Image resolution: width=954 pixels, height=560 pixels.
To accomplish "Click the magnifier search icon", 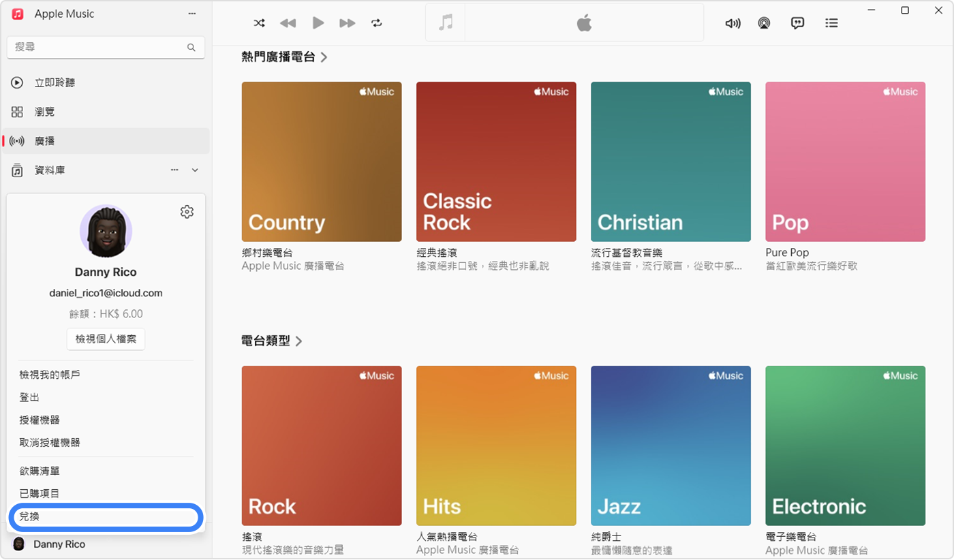I will tap(191, 47).
